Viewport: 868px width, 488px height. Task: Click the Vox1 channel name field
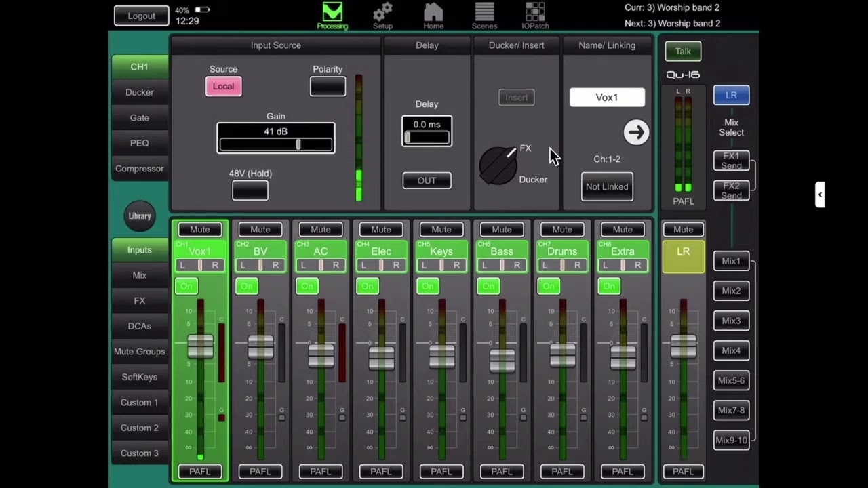click(607, 98)
